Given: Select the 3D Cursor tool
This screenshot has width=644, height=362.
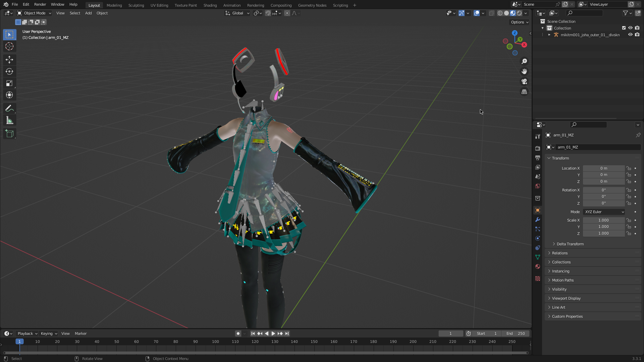Looking at the screenshot, I should tap(9, 46).
